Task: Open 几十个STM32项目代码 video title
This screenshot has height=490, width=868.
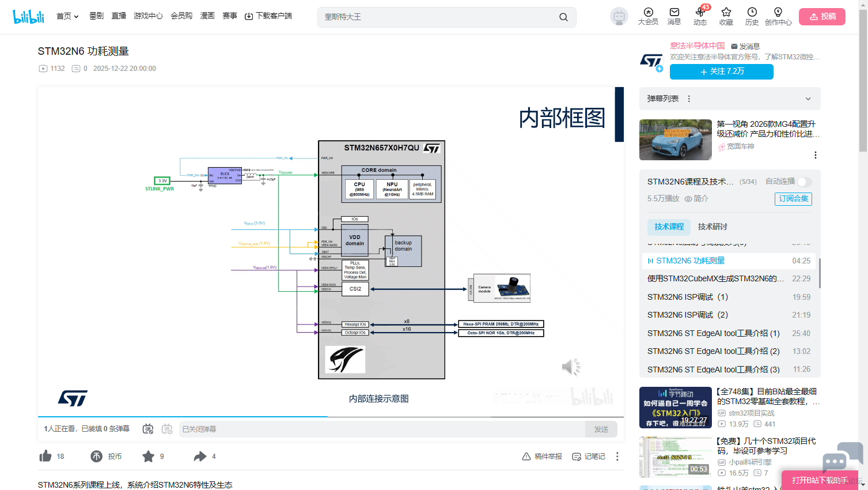Action: click(x=767, y=446)
